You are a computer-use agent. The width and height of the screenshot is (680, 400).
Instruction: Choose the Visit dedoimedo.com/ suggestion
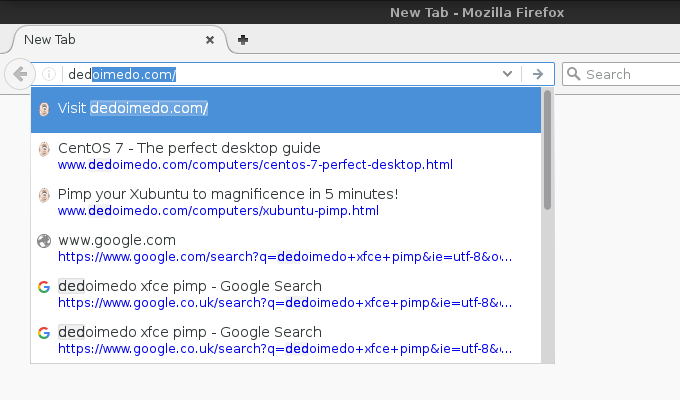pos(286,110)
